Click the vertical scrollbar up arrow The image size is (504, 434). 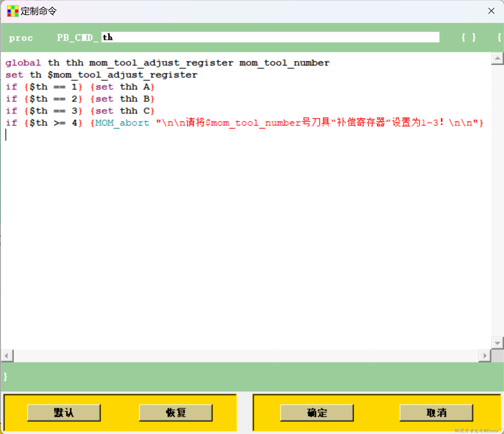pos(497,58)
